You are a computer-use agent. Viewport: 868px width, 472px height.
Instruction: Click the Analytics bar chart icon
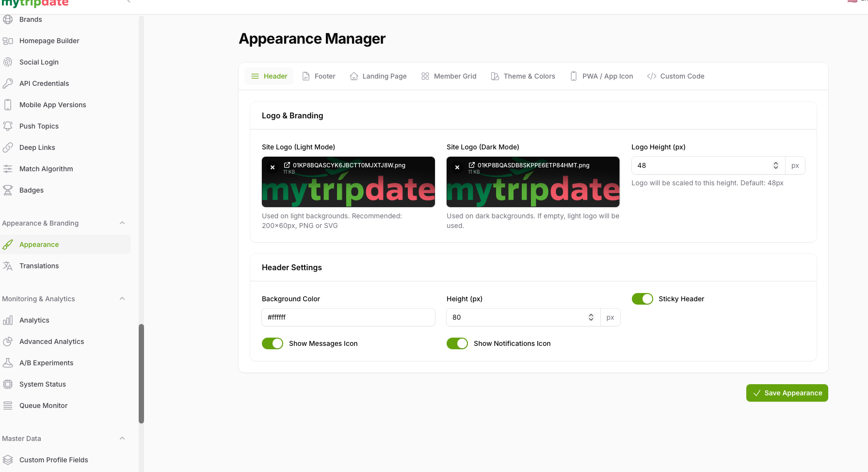click(x=8, y=320)
